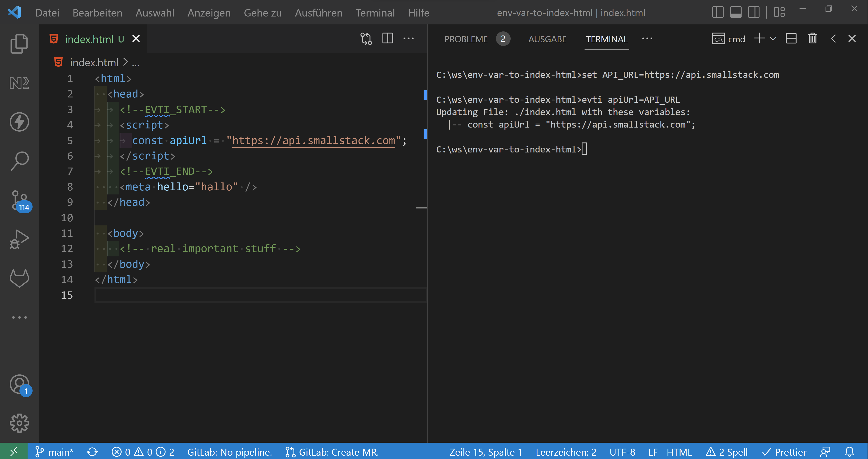Open the N2 extension sidebar icon
Image resolution: width=868 pixels, height=459 pixels.
click(x=19, y=83)
